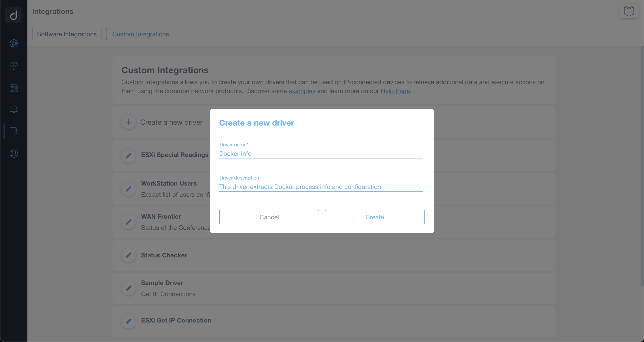Focus the Driver description field
This screenshot has width=644, height=342.
(321, 187)
